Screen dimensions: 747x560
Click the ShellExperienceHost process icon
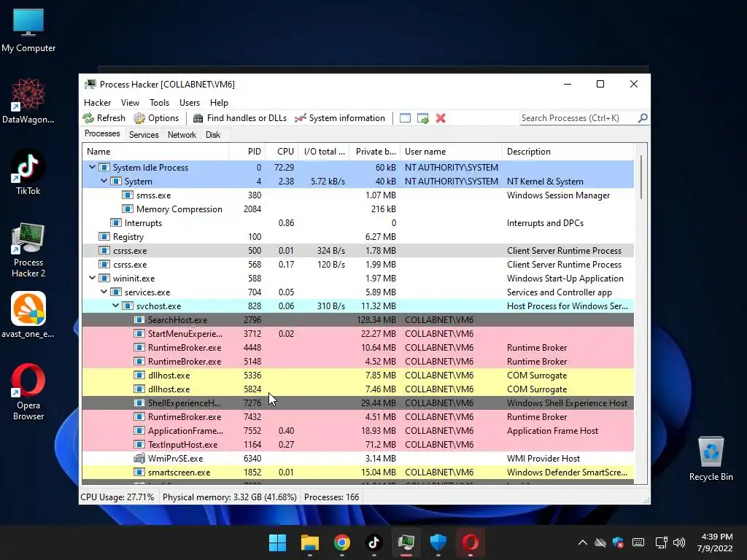tap(139, 402)
